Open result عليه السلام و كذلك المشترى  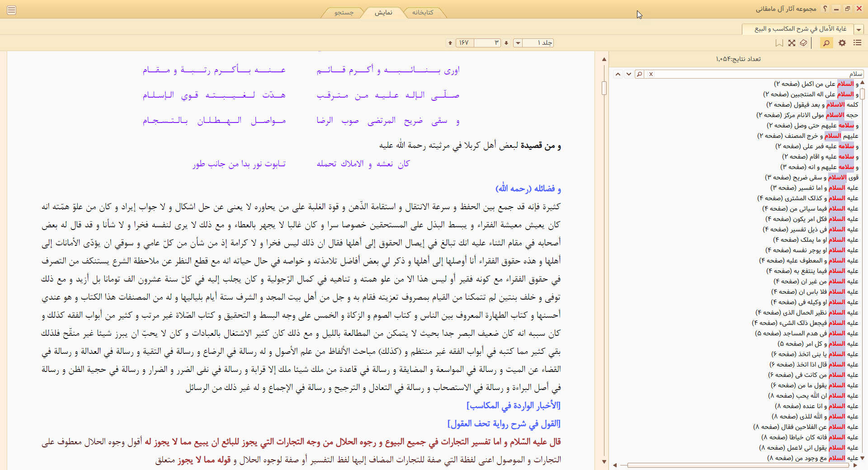[808, 198]
